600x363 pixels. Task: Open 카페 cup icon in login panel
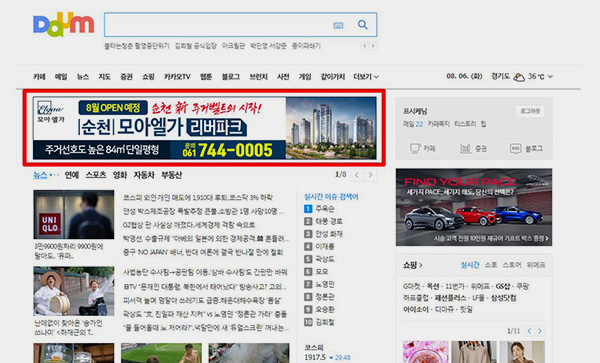(415, 148)
